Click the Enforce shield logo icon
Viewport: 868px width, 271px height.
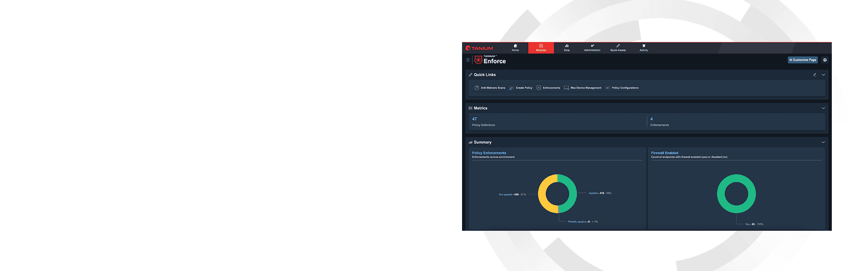[x=478, y=60]
